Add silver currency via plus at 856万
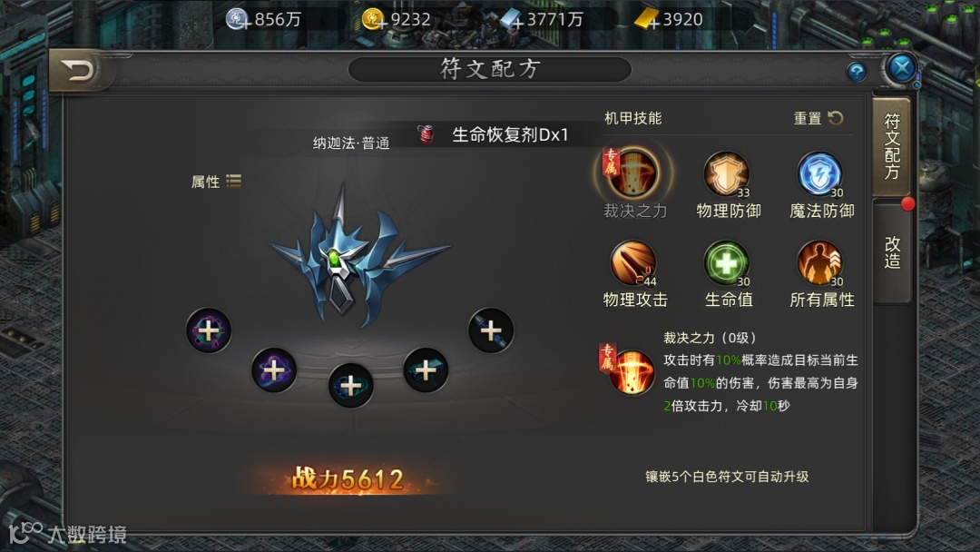This screenshot has height=552, width=980. (x=246, y=24)
